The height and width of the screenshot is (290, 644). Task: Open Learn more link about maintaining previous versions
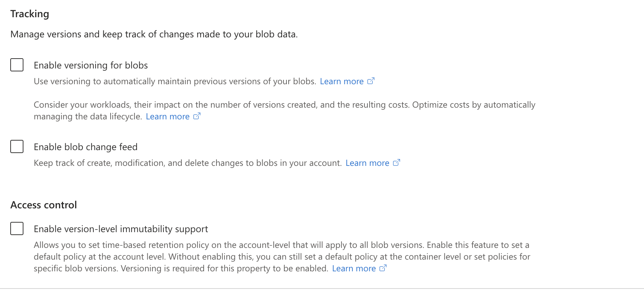(x=342, y=81)
